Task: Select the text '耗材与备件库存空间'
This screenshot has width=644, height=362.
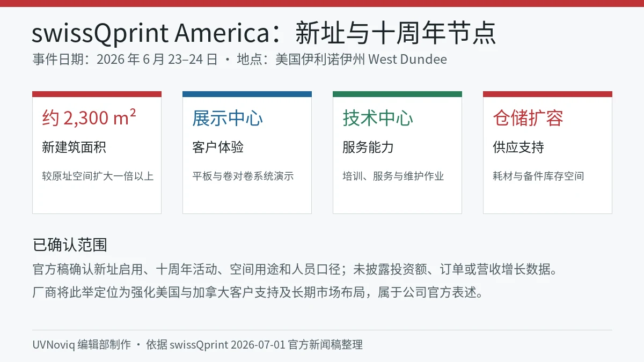Action: tap(538, 176)
